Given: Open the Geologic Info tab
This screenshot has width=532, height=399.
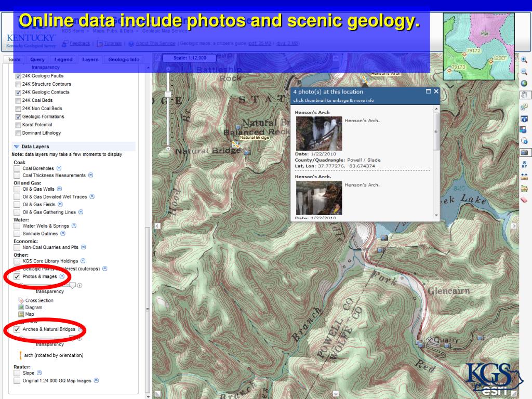Looking at the screenshot, I should tap(124, 59).
